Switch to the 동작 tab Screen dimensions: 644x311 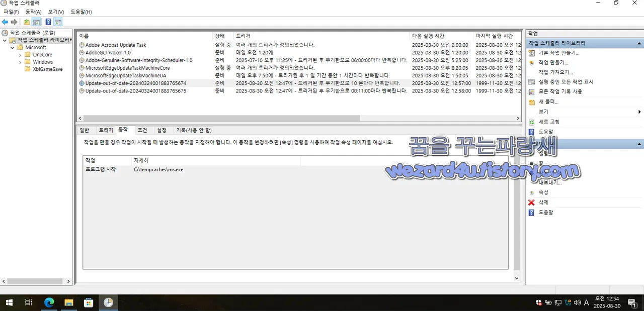pos(123,130)
